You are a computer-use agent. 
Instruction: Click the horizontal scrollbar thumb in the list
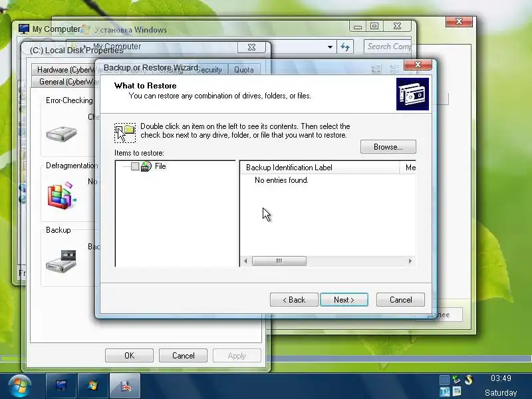pos(279,261)
